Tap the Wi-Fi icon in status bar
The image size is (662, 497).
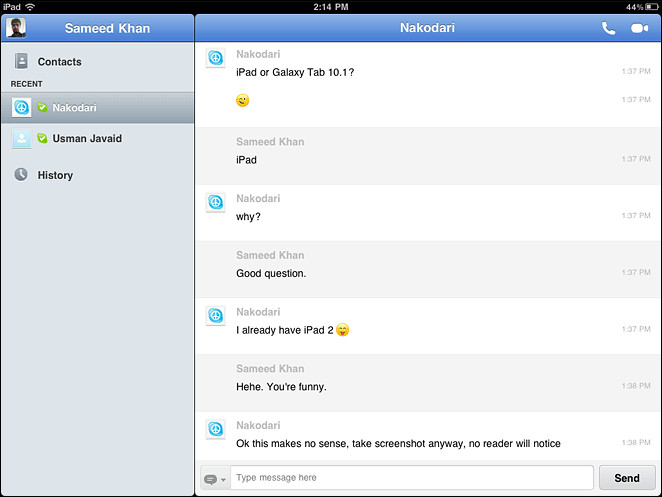pyautogui.click(x=30, y=7)
